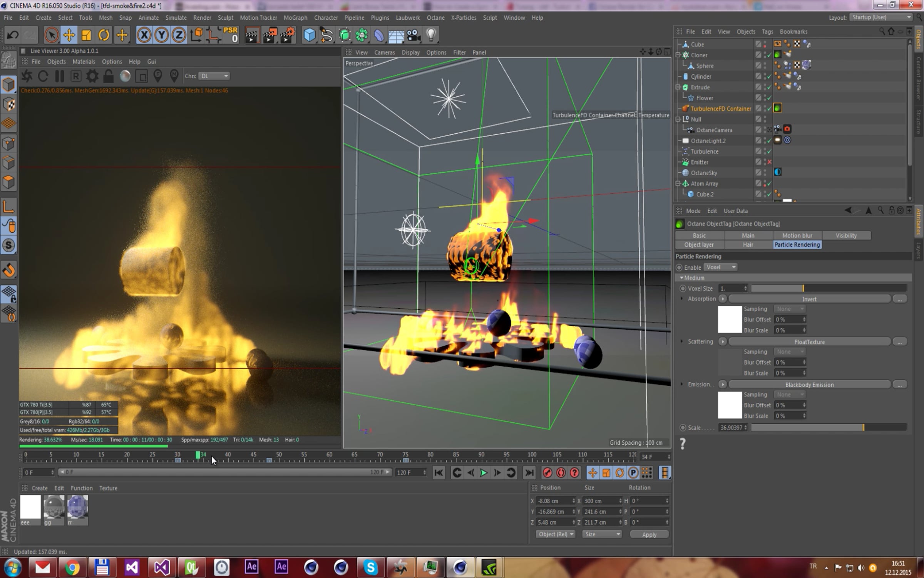The width and height of the screenshot is (924, 578).
Task: Switch to the Visibility tab
Action: coord(846,235)
